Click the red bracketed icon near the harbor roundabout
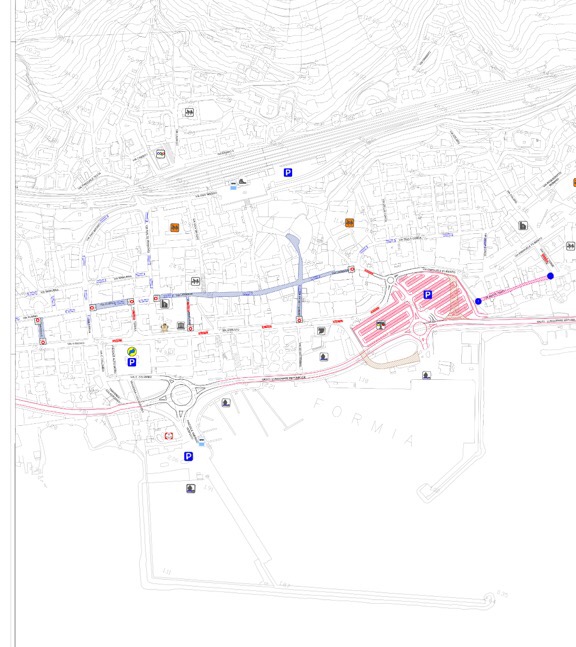 click(169, 436)
